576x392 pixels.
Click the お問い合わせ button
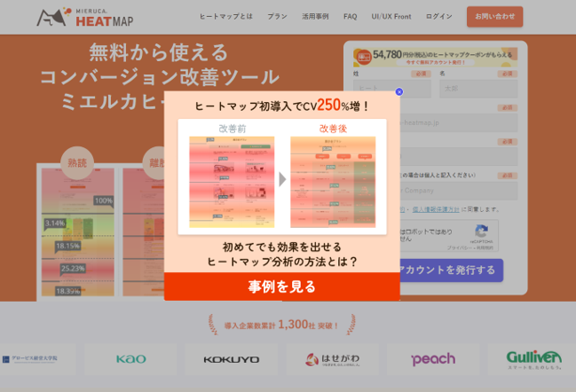(x=495, y=17)
